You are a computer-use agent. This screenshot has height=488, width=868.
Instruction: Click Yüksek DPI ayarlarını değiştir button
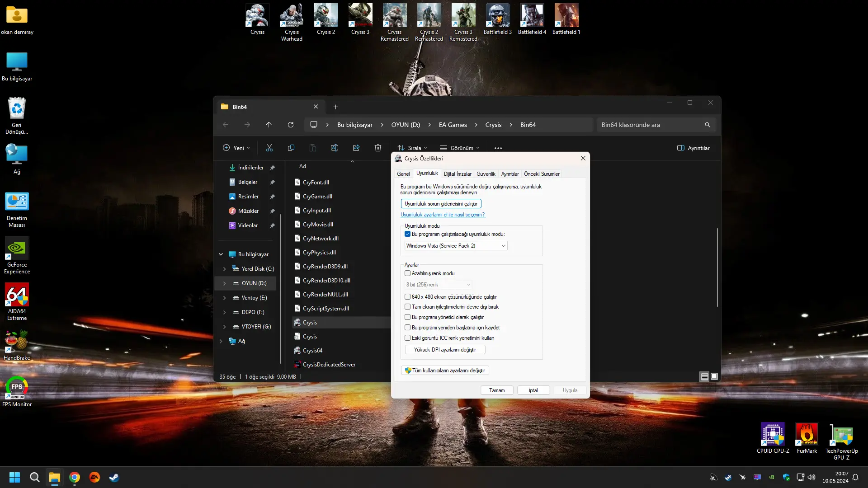pos(445,350)
